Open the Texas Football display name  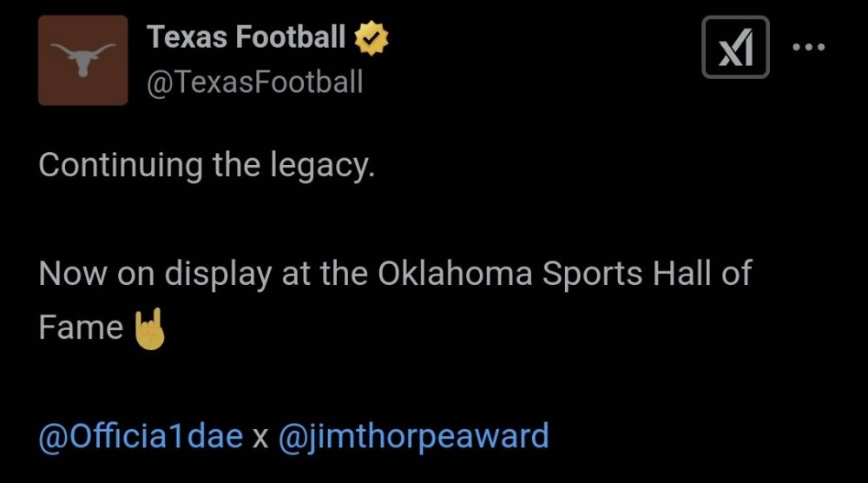[x=247, y=37]
